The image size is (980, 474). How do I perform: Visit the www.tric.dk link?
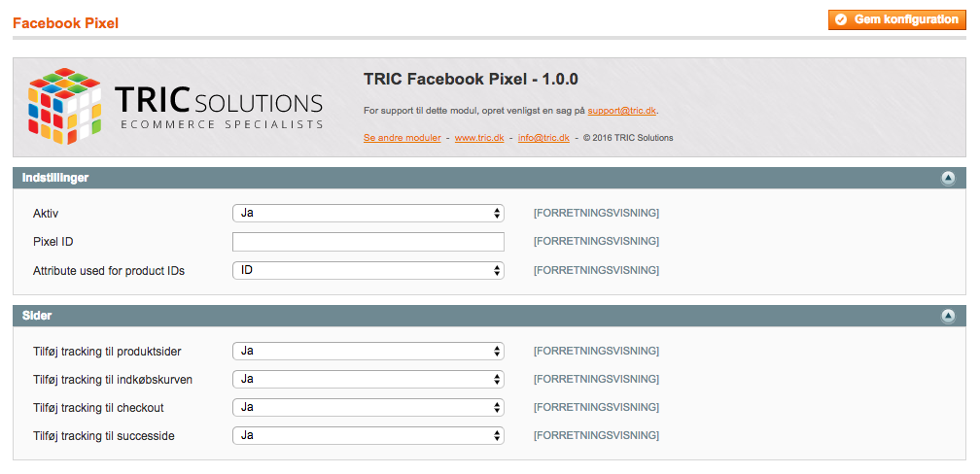(478, 138)
